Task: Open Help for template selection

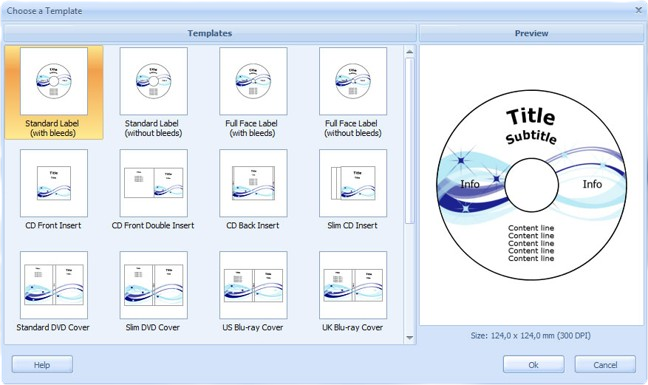Action: (42, 365)
